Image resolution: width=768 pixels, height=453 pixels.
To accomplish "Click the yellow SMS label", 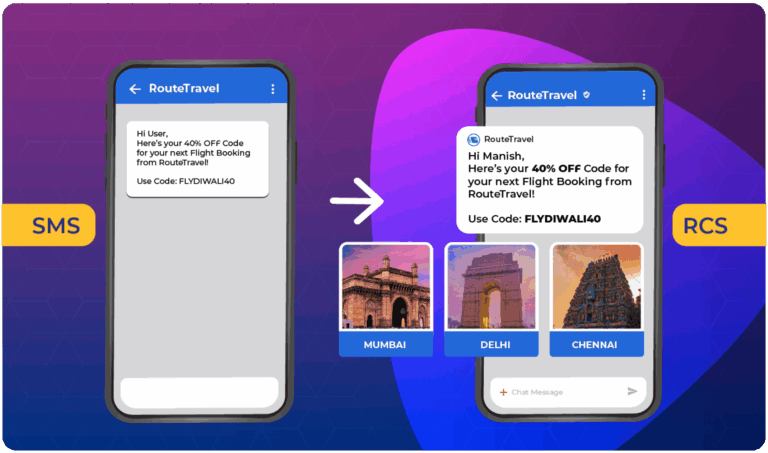I will coord(47,225).
